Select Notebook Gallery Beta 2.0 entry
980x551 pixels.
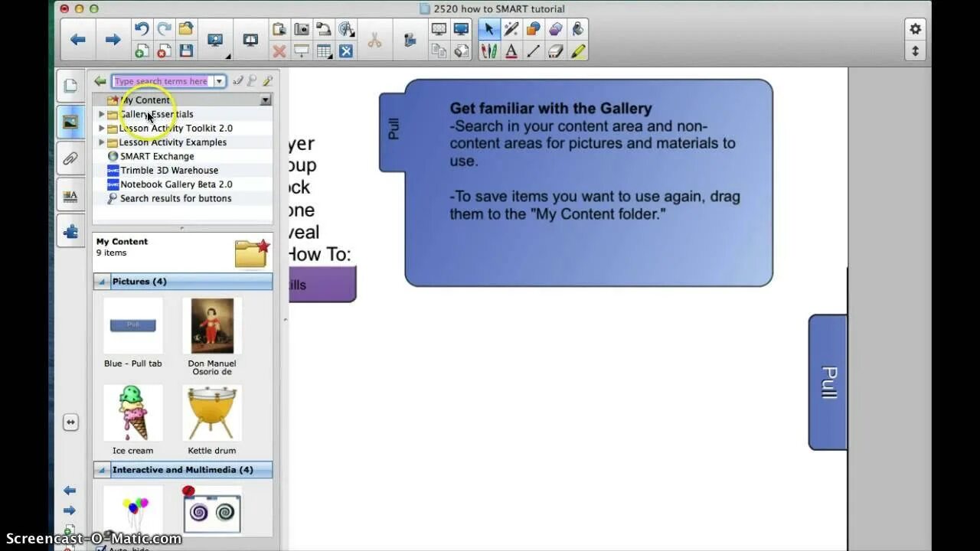[x=176, y=184]
